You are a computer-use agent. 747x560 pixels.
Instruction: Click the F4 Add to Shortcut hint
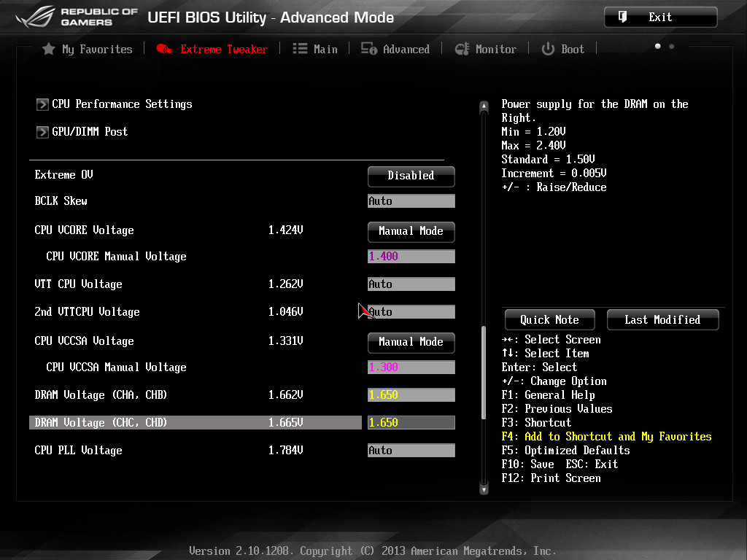(x=606, y=437)
